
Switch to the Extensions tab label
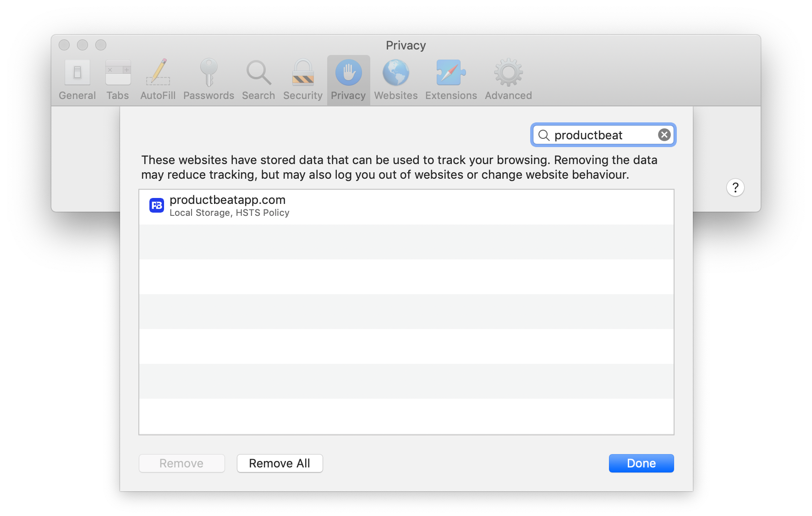tap(451, 95)
